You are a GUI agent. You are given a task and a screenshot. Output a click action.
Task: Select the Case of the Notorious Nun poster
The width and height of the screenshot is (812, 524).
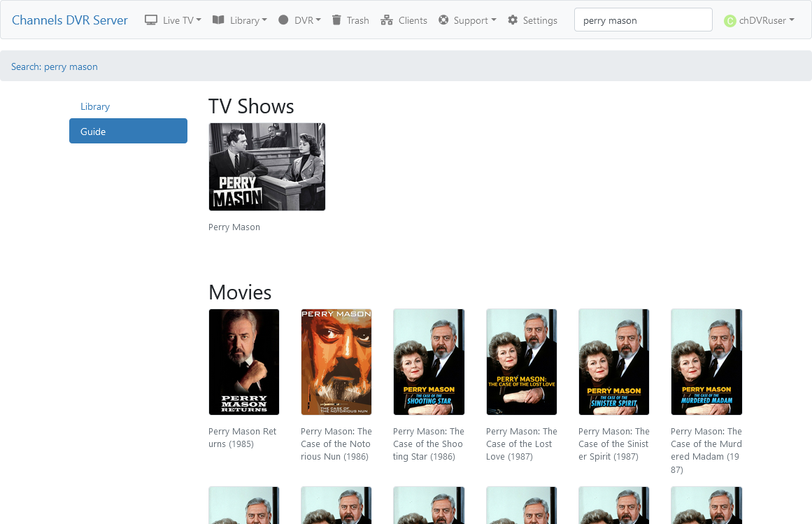click(x=336, y=362)
